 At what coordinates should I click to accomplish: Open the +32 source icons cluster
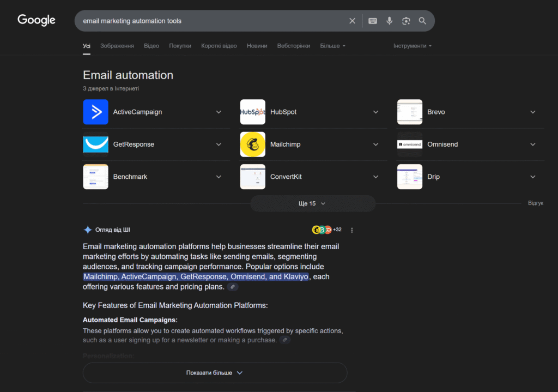tap(326, 230)
